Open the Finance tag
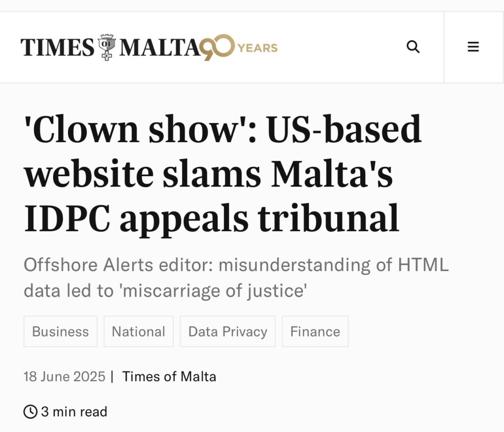This screenshot has width=504, height=432. [x=315, y=332]
